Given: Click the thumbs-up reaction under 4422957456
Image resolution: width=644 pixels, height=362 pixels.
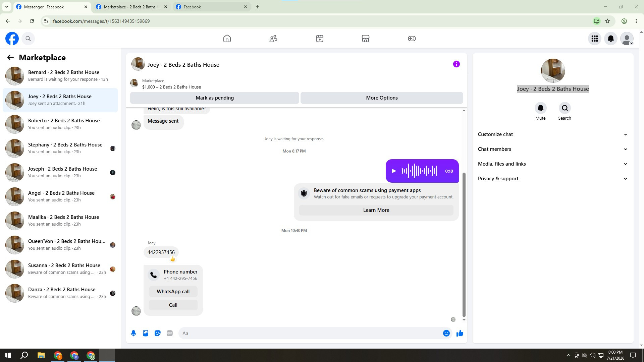Looking at the screenshot, I should [173, 259].
